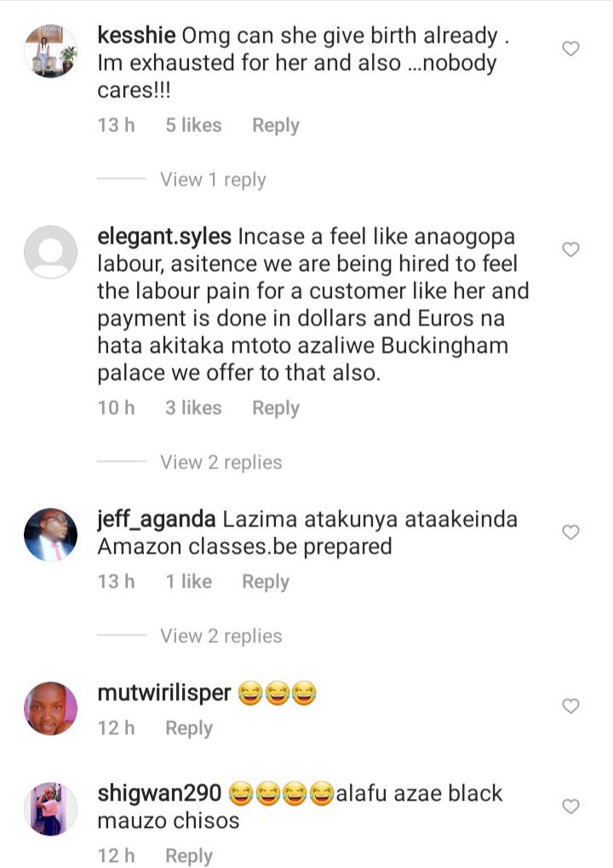Open the kesshie username link
The image size is (613, 868).
point(136,36)
